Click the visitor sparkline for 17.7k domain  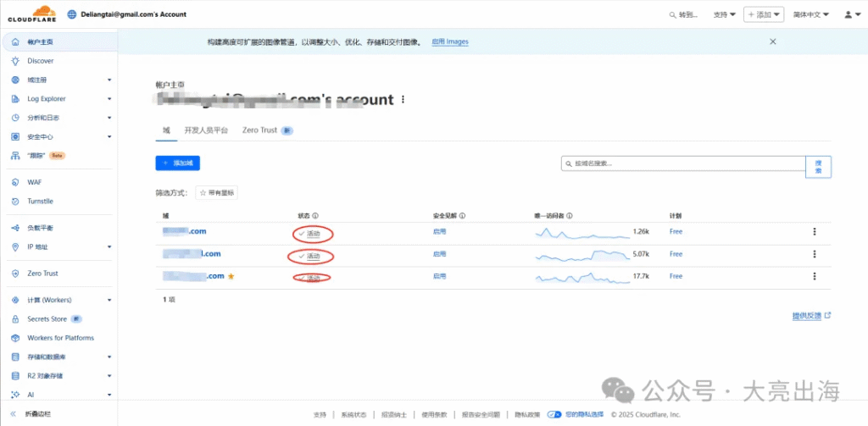(582, 277)
